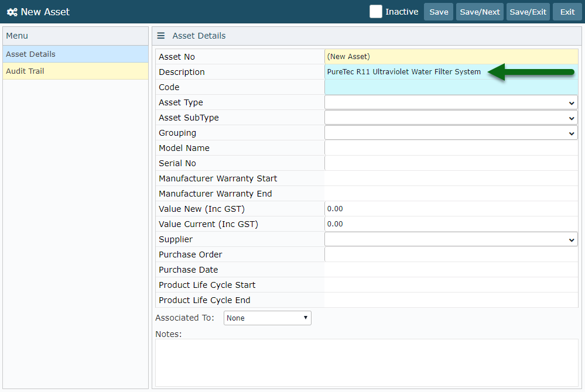Click the Save button
The width and height of the screenshot is (585, 392).
coord(439,12)
